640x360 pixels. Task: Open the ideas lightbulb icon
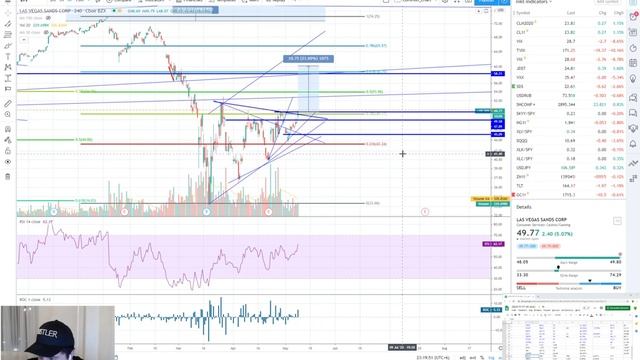click(x=633, y=79)
